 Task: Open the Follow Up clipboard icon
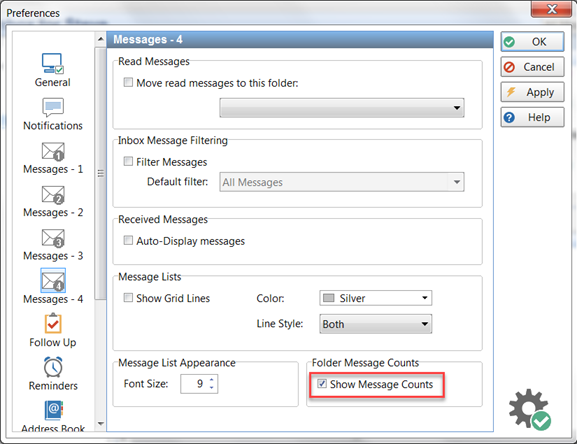(53, 323)
